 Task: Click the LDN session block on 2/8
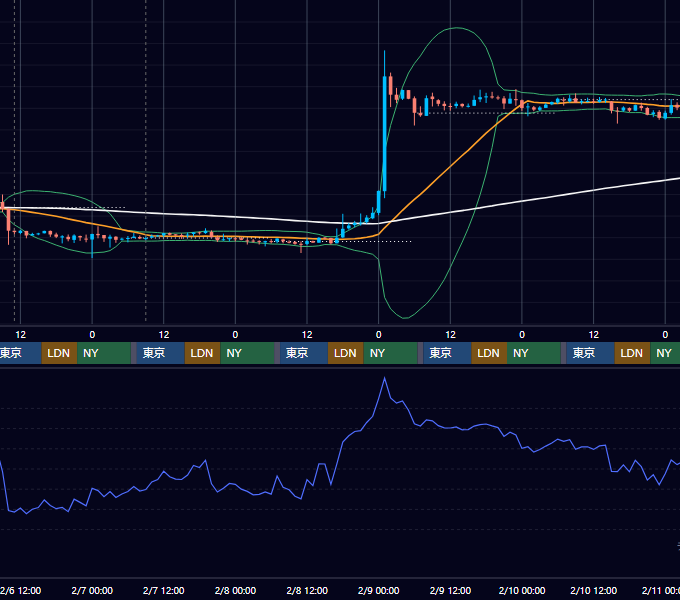pos(346,353)
